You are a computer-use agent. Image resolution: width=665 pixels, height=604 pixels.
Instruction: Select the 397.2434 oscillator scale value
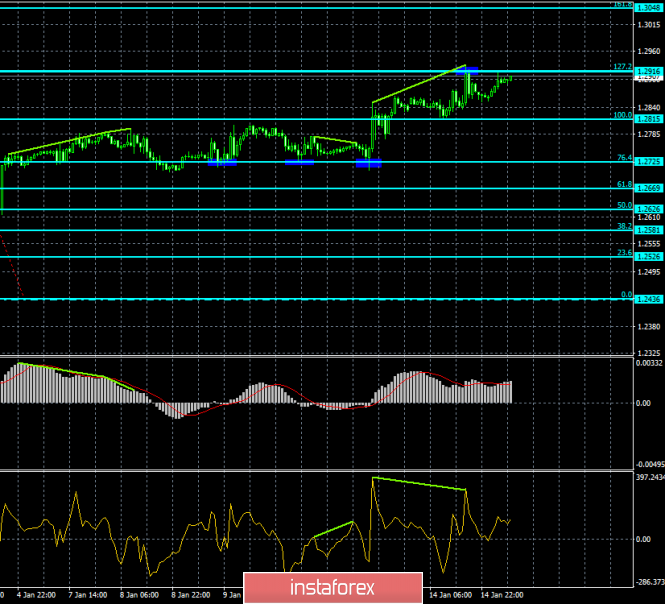(x=647, y=478)
